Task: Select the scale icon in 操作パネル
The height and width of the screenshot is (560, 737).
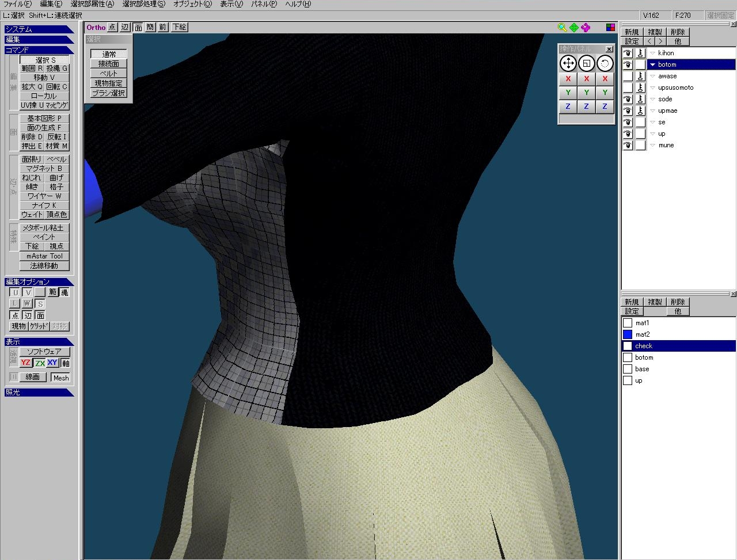Action: coord(586,63)
